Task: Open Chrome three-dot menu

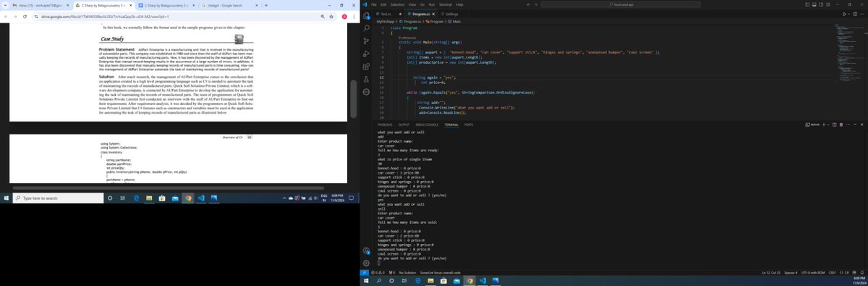Action: pyautogui.click(x=354, y=17)
